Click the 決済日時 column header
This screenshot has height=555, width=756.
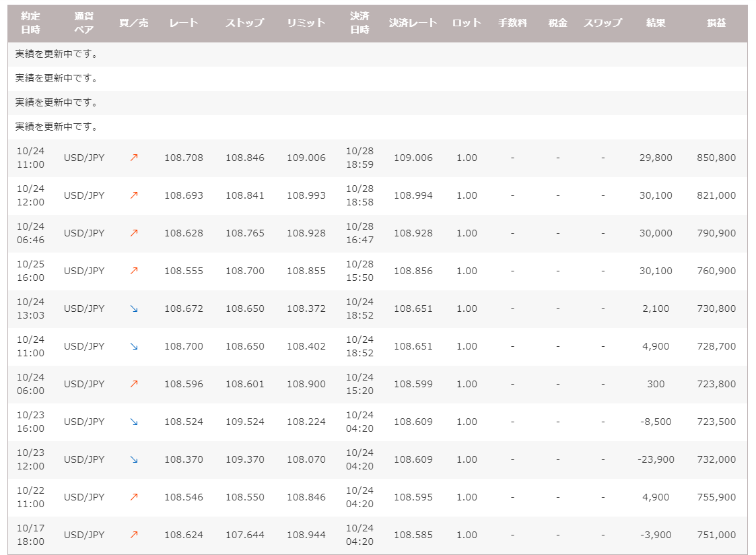359,23
